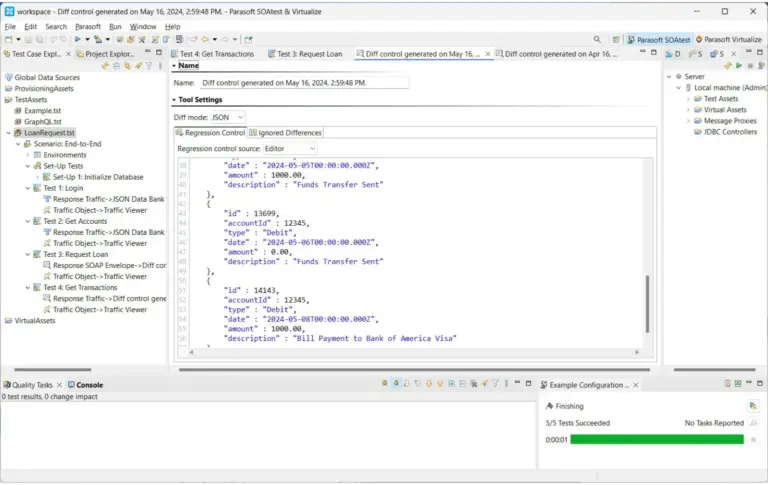Screen dimensions: 768x485
Task: Switch to Project Explorer tab
Action: (106, 54)
